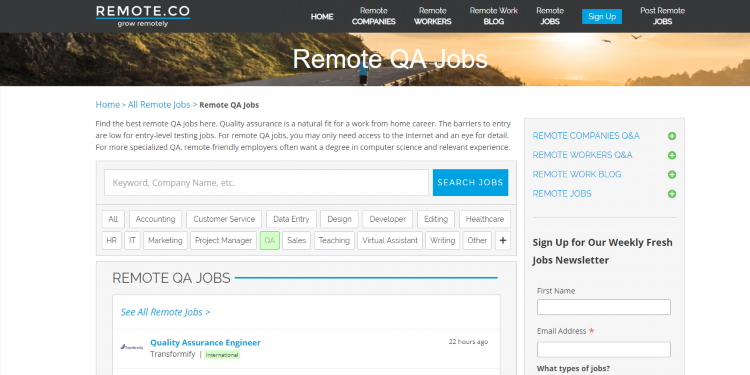Select the Design category filter
Screen dimensions: 750x375
339,219
